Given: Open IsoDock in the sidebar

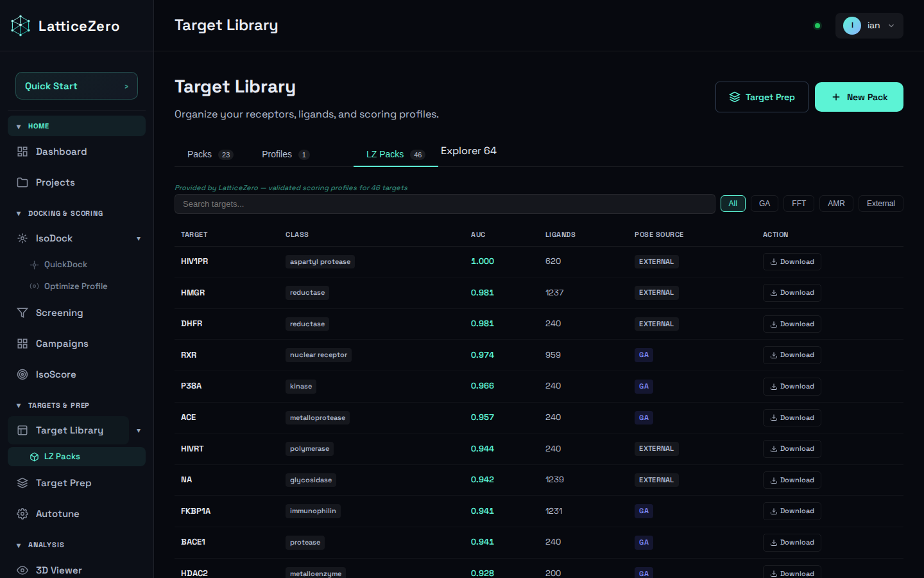Looking at the screenshot, I should pos(68,238).
